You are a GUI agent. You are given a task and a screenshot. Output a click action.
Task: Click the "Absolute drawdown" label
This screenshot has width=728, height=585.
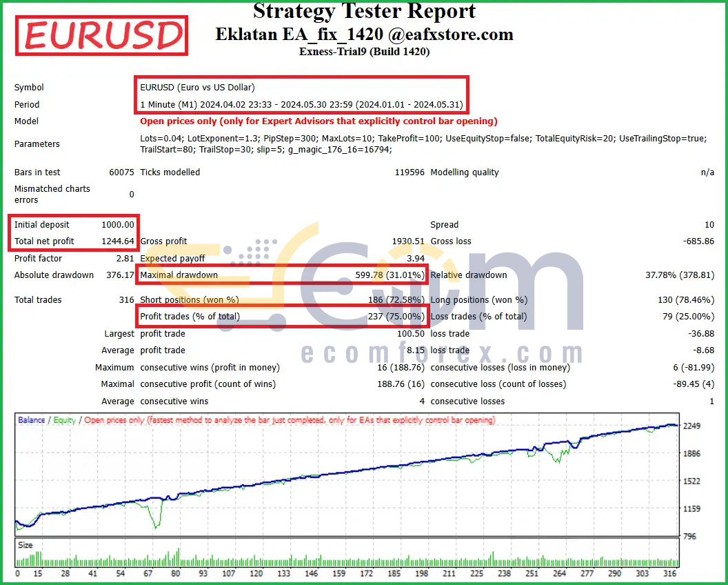pos(54,275)
